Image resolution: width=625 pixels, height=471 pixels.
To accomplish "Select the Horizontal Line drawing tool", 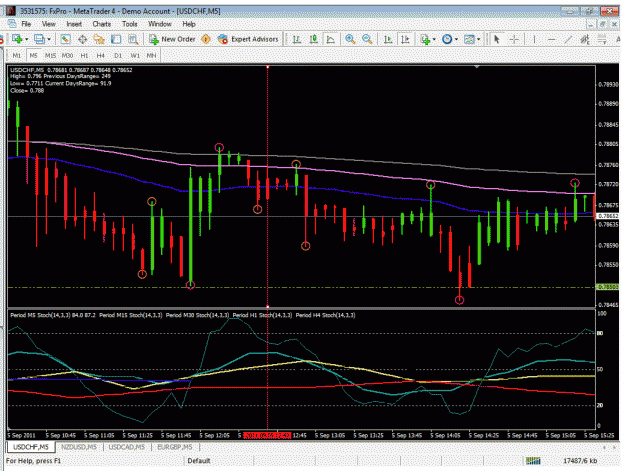I will click(552, 39).
